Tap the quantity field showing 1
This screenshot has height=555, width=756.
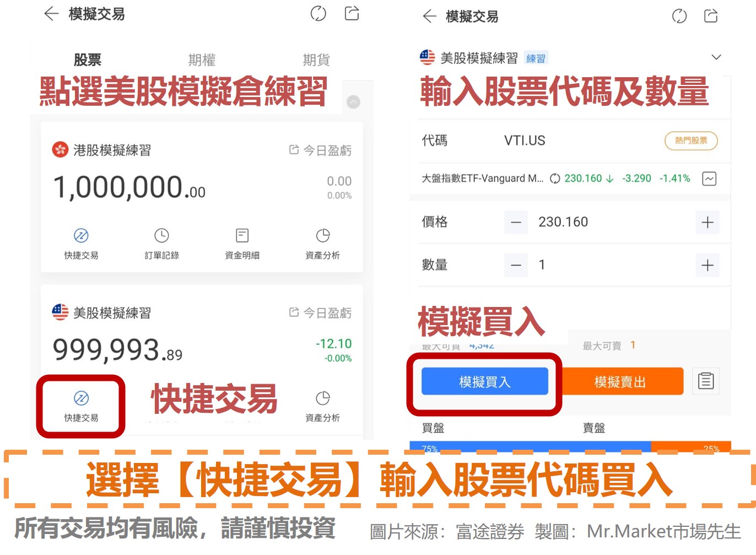(x=542, y=265)
